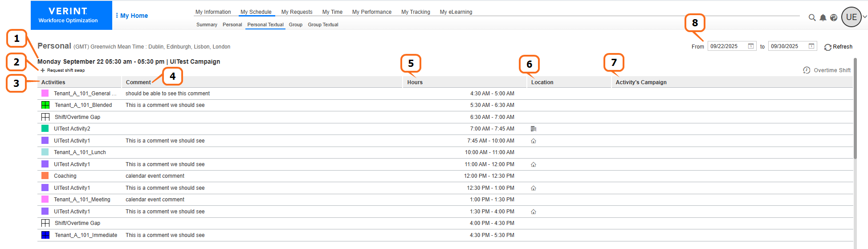Click the office location icon for UITest Activity2
868x249 pixels.
pos(534,129)
